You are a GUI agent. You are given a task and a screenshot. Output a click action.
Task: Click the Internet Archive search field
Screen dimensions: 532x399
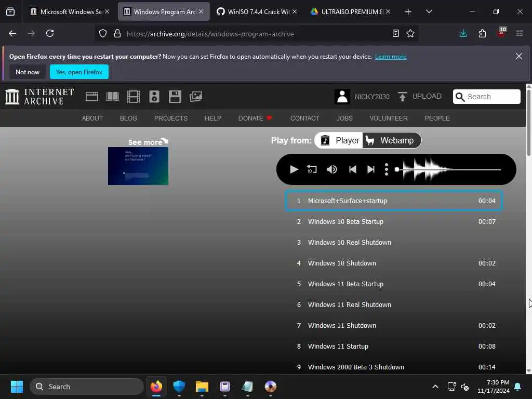pyautogui.click(x=486, y=97)
